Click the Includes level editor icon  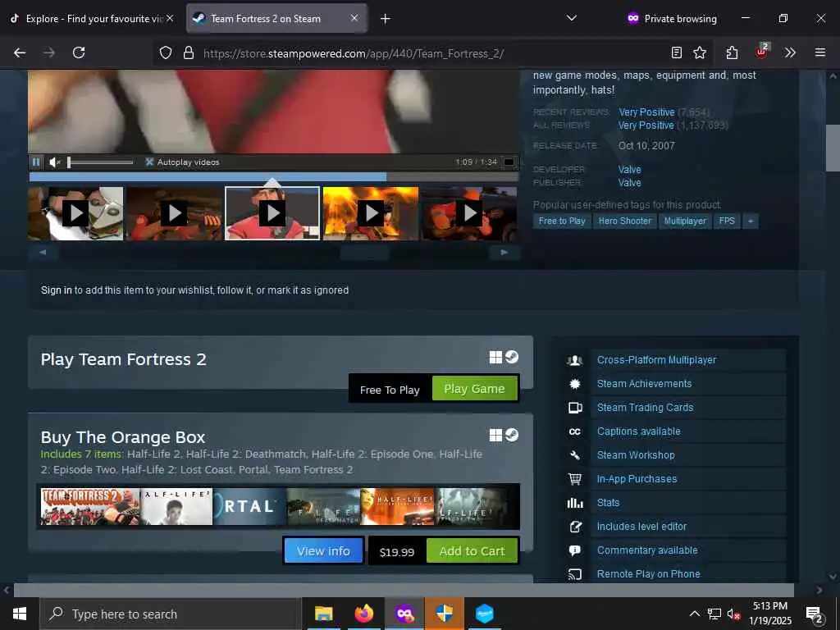point(575,527)
